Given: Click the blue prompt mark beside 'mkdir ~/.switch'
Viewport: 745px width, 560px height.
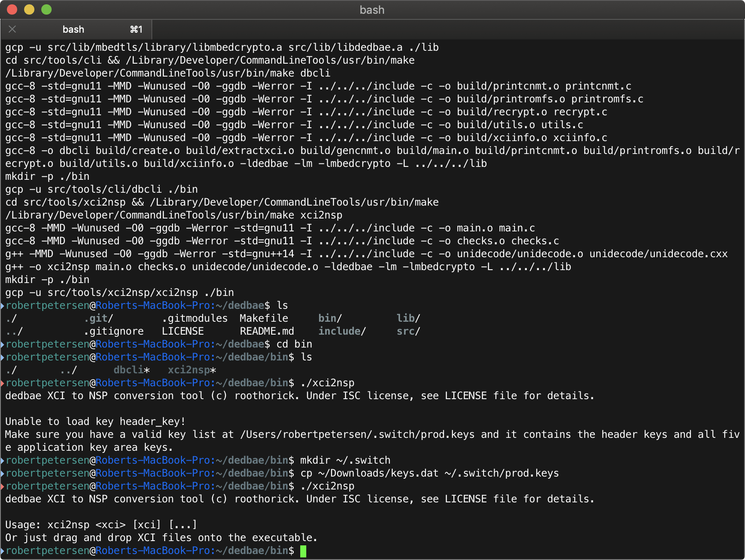Looking at the screenshot, I should tap(3, 461).
